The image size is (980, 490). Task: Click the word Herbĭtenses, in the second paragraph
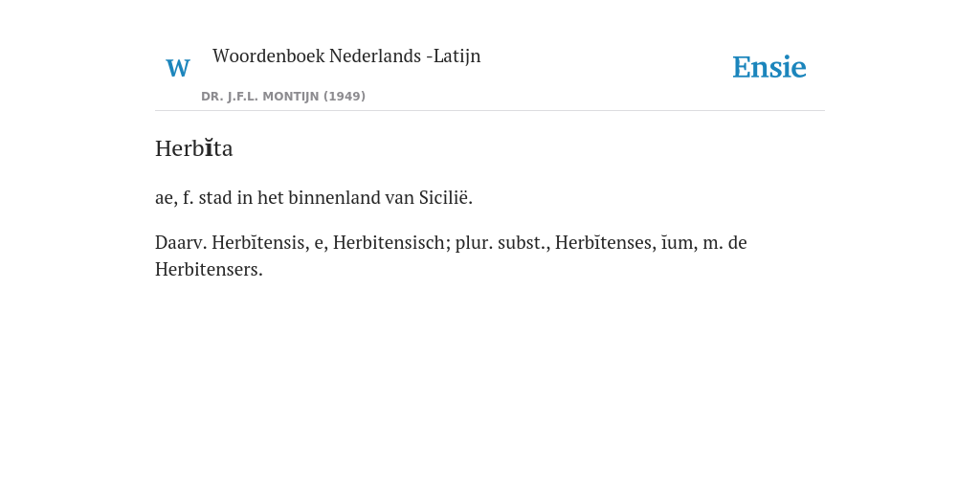pyautogui.click(x=606, y=242)
